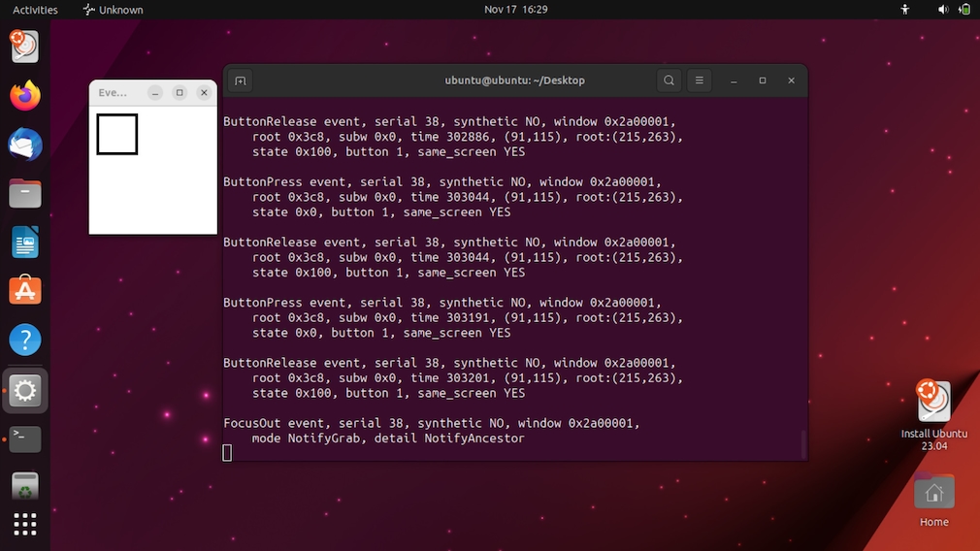Open the terminal hamburger menu

pos(700,81)
